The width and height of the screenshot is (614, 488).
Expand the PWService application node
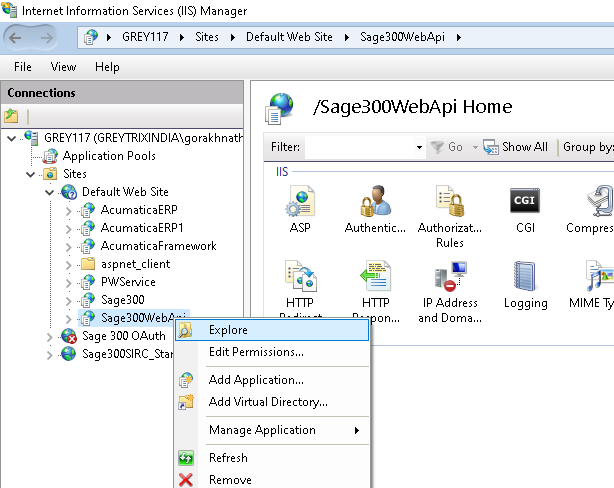point(69,283)
